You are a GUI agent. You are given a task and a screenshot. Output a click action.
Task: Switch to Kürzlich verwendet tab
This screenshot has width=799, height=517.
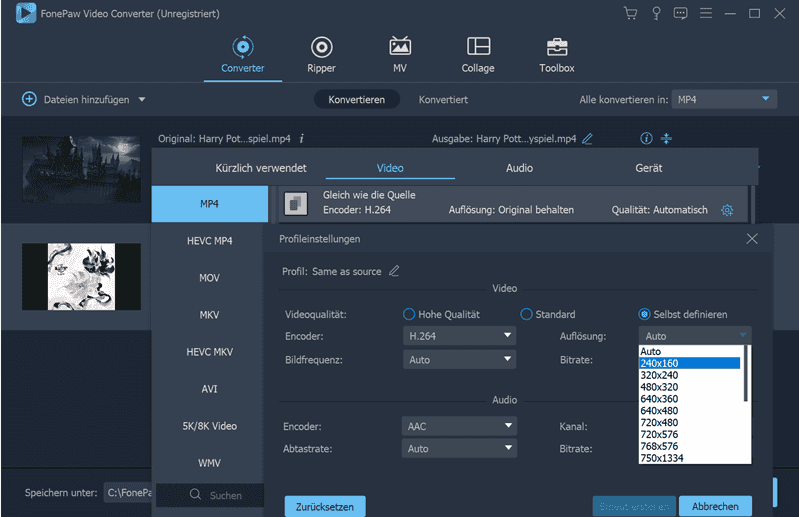(261, 168)
